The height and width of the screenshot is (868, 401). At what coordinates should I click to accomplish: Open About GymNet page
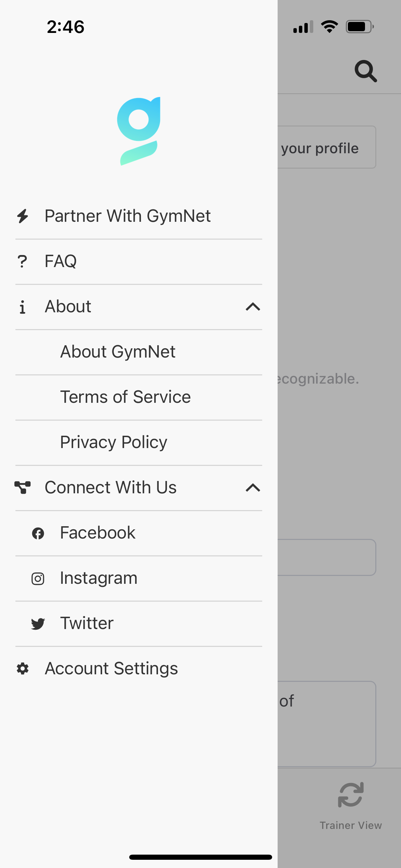[139, 352]
